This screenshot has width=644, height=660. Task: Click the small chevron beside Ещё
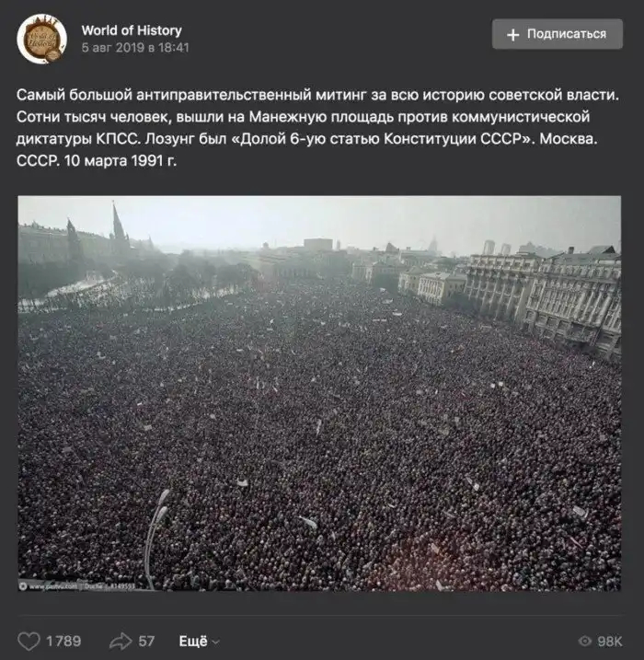tap(215, 642)
